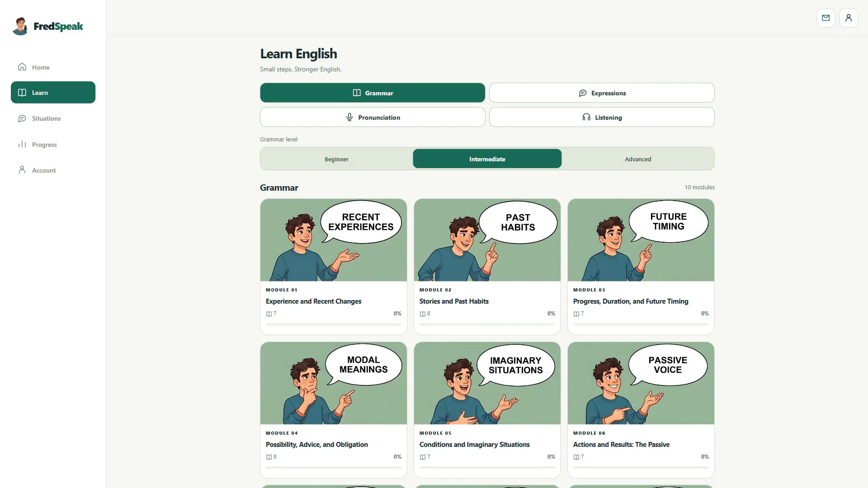
Task: Click 'Small steps. Stronger English.' tagline
Action: click(301, 69)
